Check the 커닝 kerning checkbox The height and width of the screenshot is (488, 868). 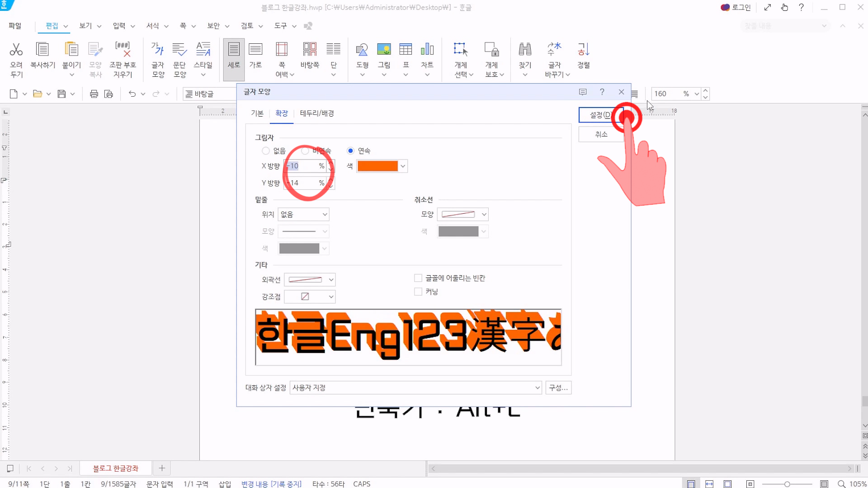click(x=418, y=292)
